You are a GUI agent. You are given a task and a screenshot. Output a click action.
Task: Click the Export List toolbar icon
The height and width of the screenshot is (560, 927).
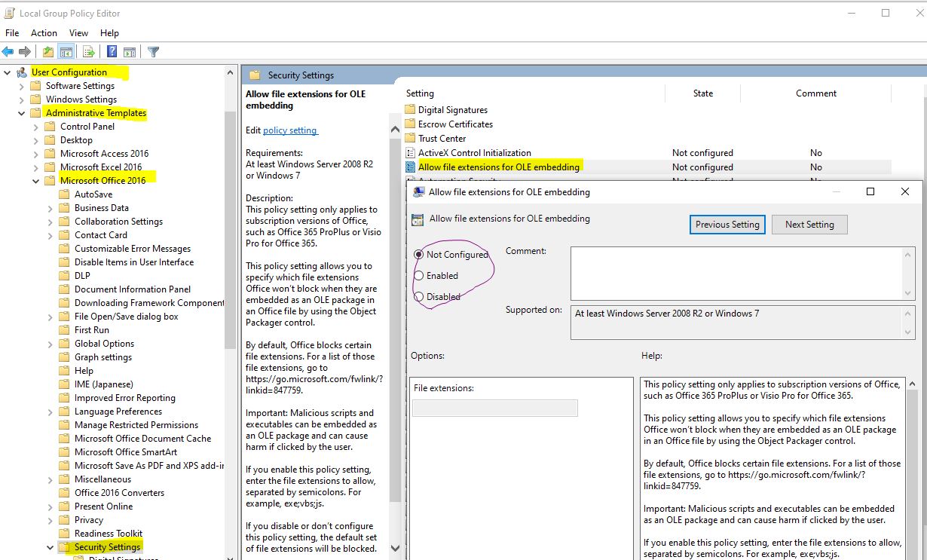(89, 52)
